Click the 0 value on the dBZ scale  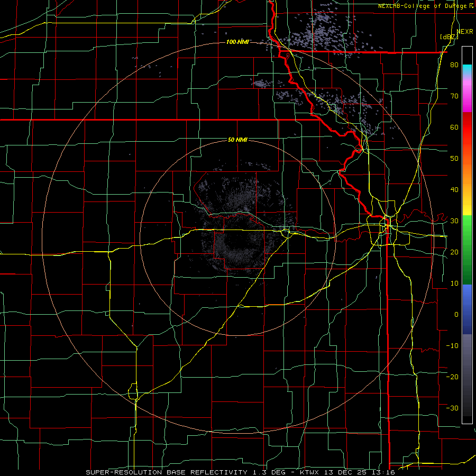point(456,315)
